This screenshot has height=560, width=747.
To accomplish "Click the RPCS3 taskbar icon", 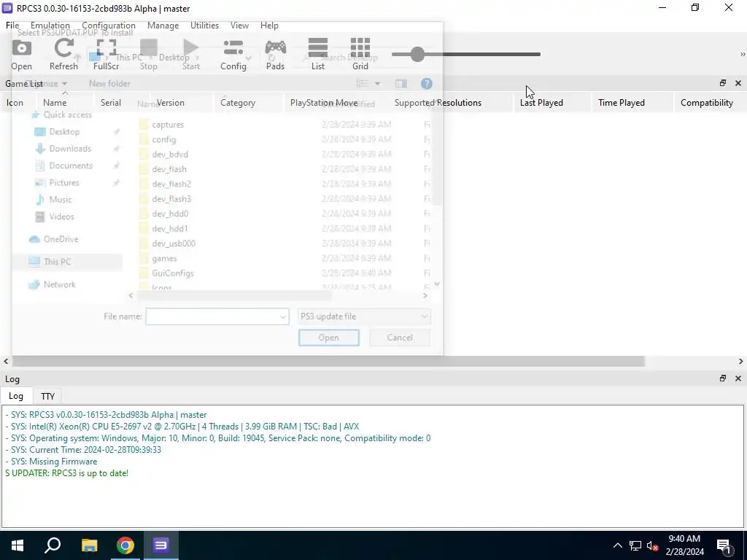I will [x=161, y=545].
